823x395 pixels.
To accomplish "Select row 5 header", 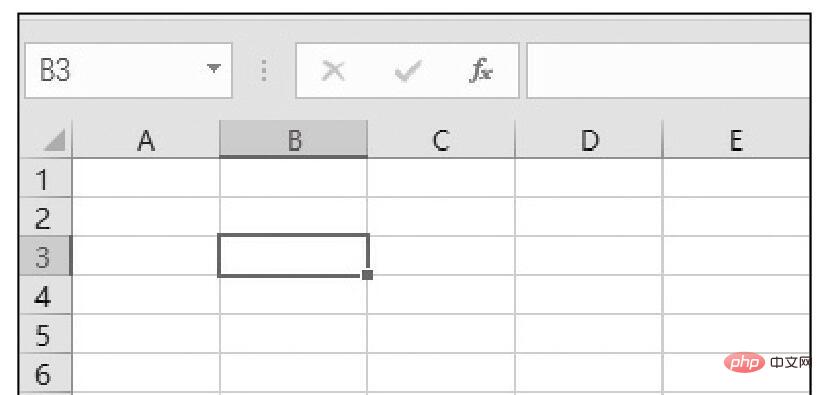I will (45, 334).
